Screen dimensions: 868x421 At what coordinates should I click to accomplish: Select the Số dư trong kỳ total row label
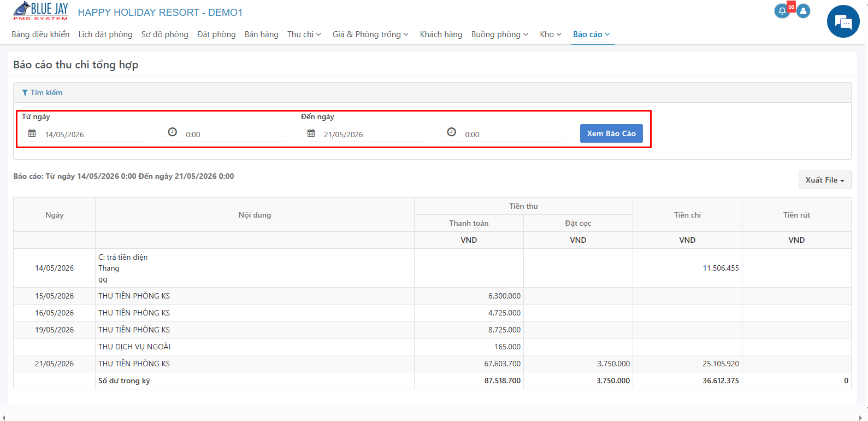tap(124, 381)
